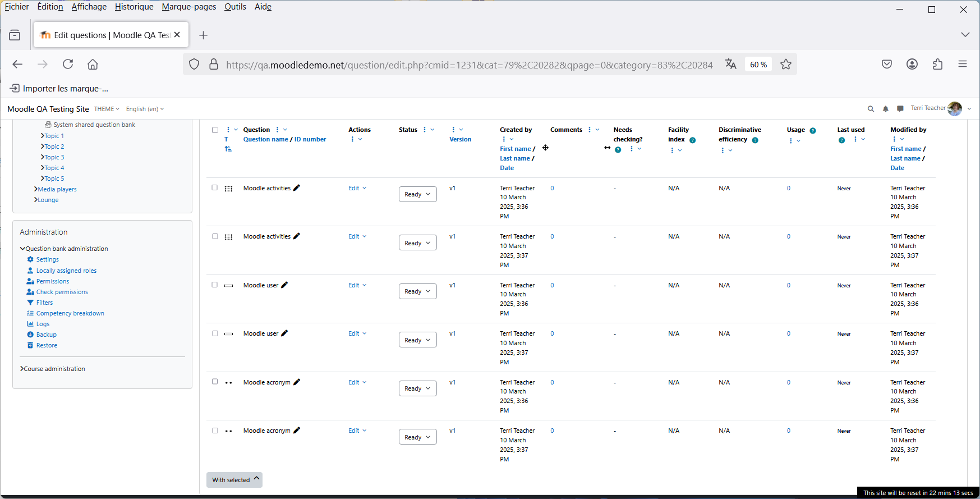Click Importer les marque-pages bookmark item
Screen dimensions: 980x499
pos(59,89)
